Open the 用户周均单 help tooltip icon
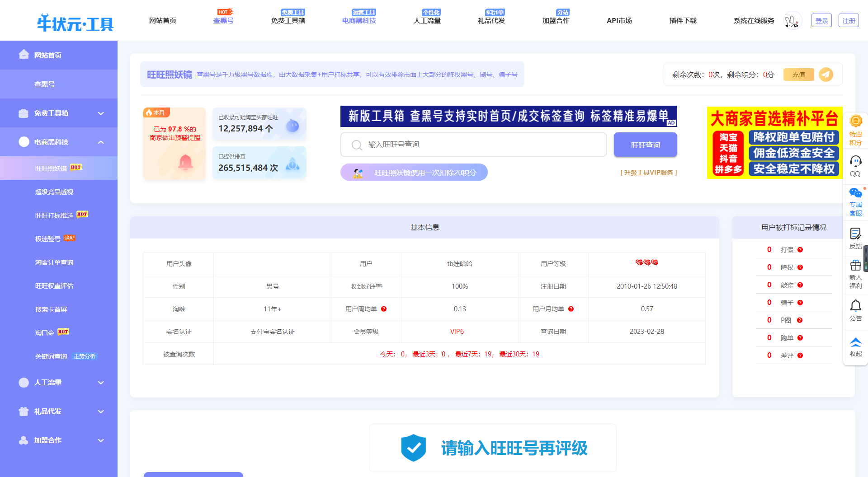Image resolution: width=868 pixels, height=477 pixels. (384, 309)
